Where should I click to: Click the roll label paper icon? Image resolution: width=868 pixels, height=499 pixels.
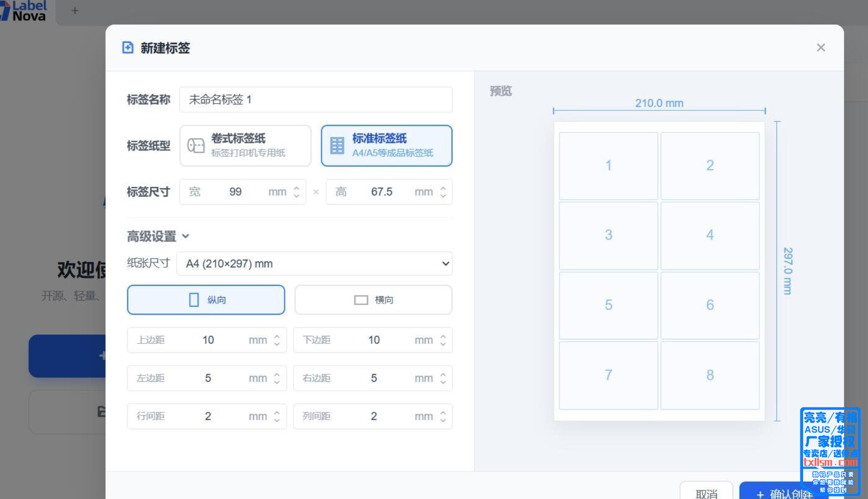(x=196, y=146)
